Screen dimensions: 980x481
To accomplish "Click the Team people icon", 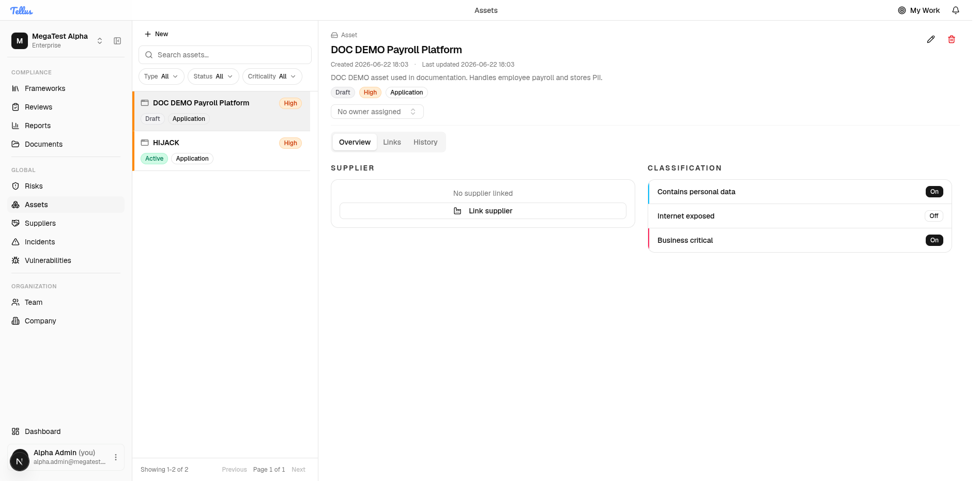I will point(16,302).
